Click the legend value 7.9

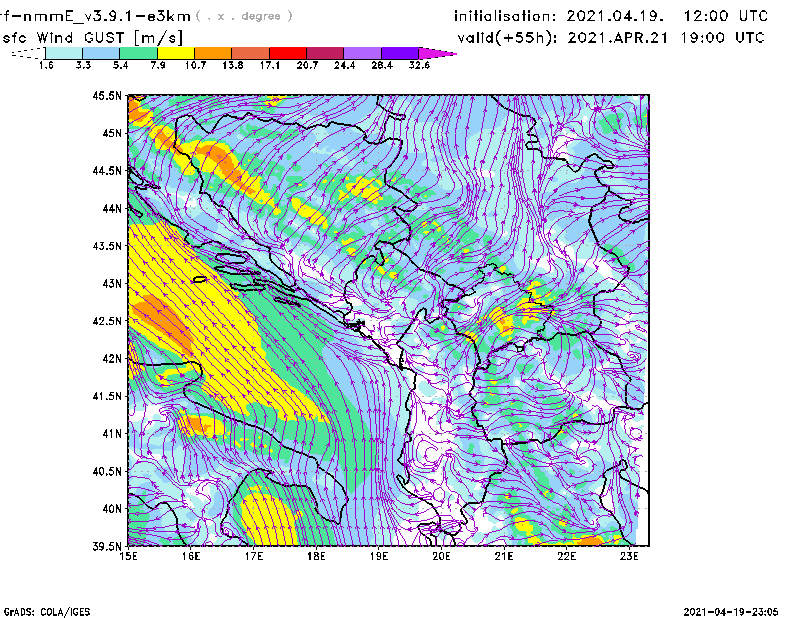click(158, 65)
